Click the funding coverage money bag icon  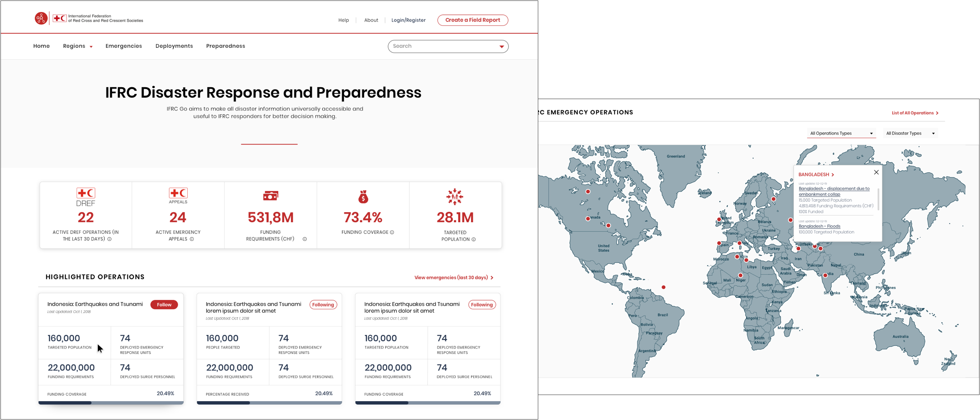tap(363, 197)
